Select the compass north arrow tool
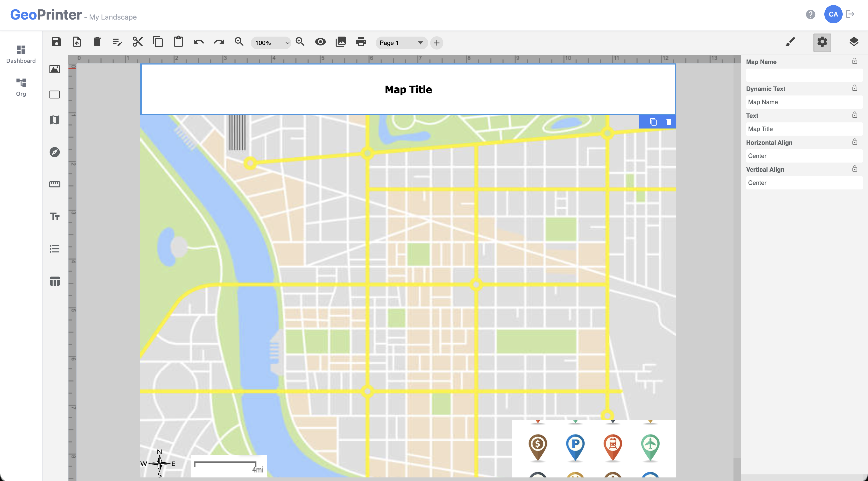This screenshot has height=481, width=868. click(x=55, y=152)
